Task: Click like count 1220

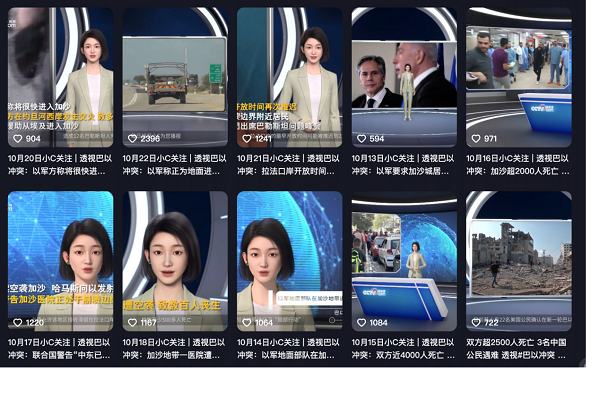Action: (34, 323)
